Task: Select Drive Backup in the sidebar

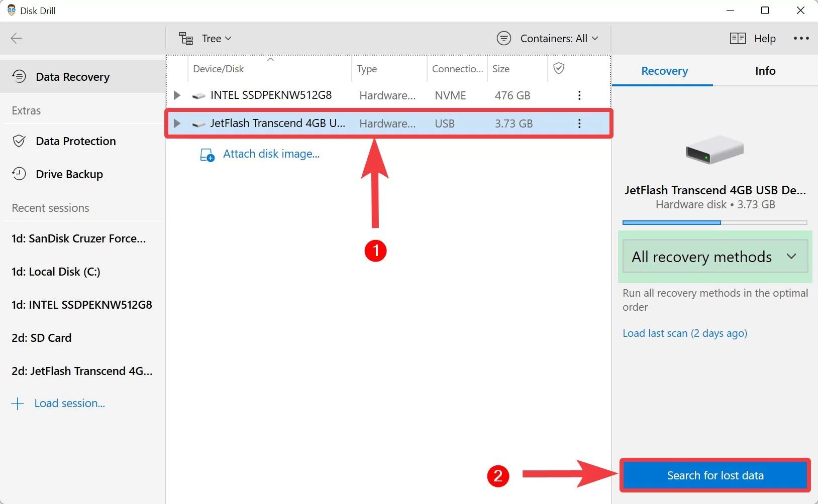Action: click(82, 174)
